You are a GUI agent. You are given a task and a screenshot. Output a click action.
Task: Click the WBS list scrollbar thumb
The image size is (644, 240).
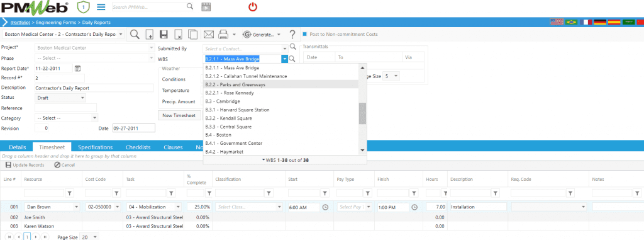click(362, 113)
